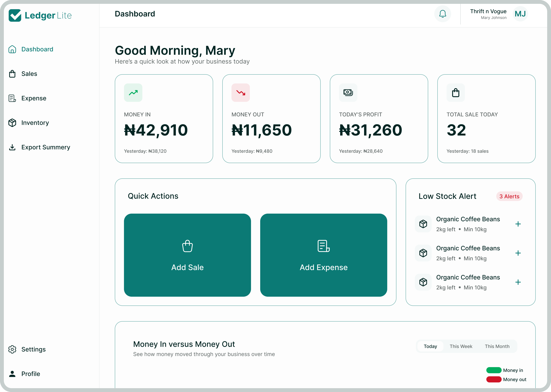This screenshot has height=392, width=551.
Task: Click the 'Money in' legend label
Action: point(513,370)
